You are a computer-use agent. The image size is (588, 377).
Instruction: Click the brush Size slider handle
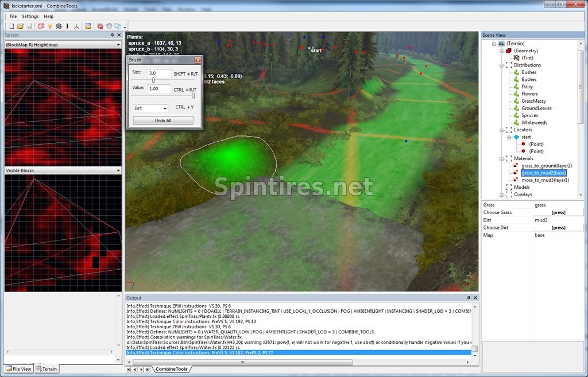coord(153,80)
